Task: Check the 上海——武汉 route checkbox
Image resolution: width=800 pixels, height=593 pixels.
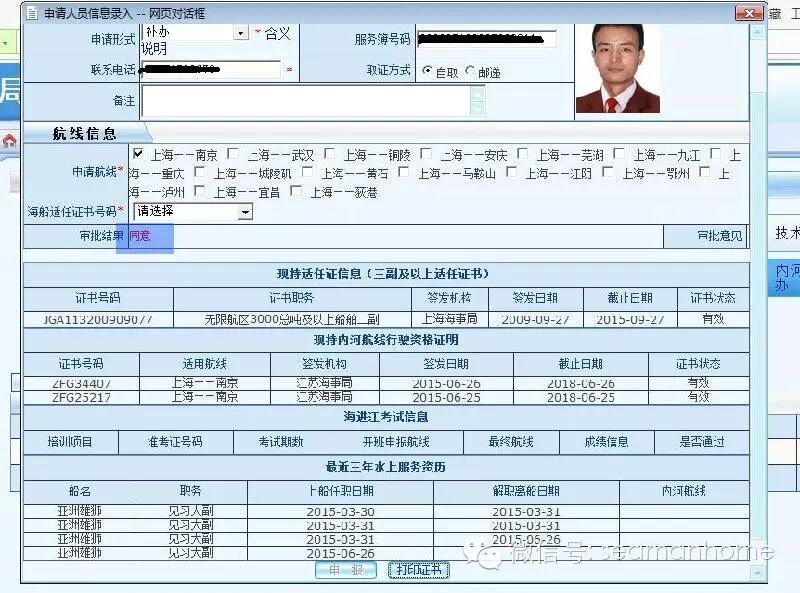Action: (x=233, y=153)
